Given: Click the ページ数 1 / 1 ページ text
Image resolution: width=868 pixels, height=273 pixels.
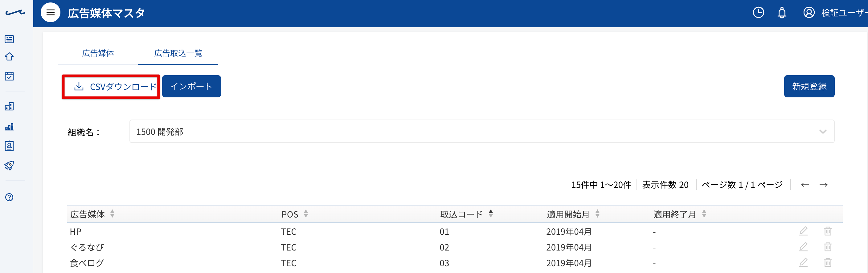Looking at the screenshot, I should coord(742,185).
